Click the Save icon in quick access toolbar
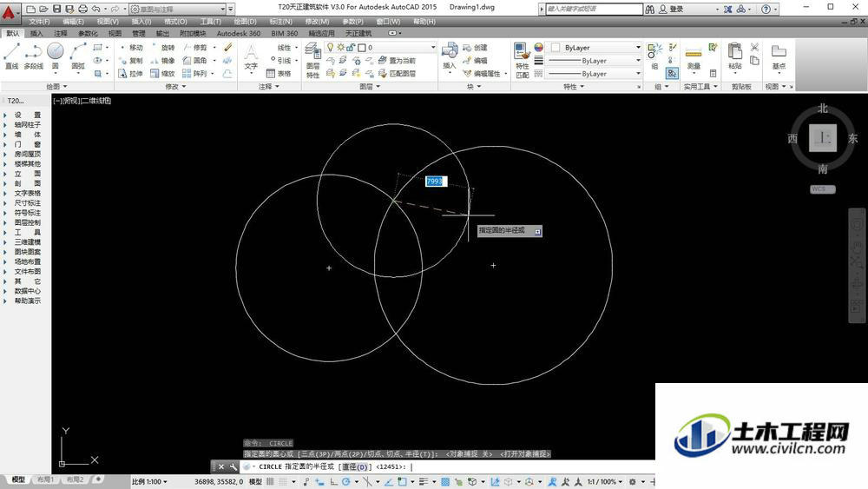Screen dimensions: 868x489 (56, 9)
